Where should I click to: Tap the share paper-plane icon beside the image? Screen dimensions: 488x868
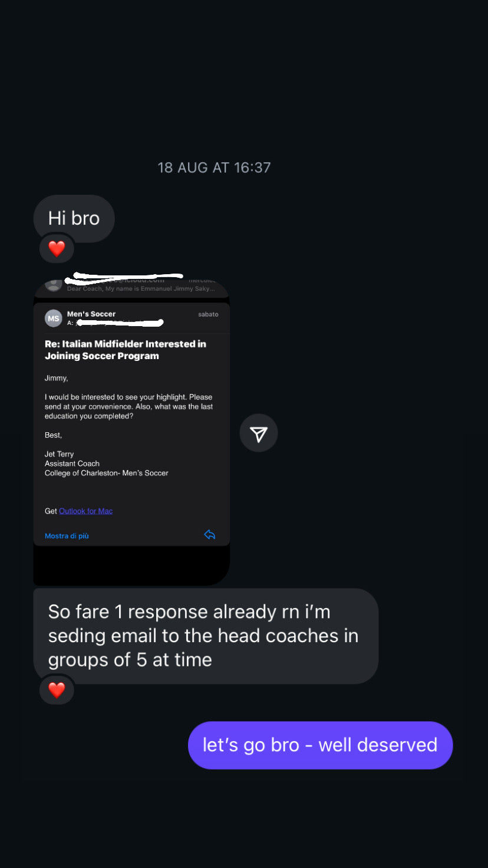[258, 433]
